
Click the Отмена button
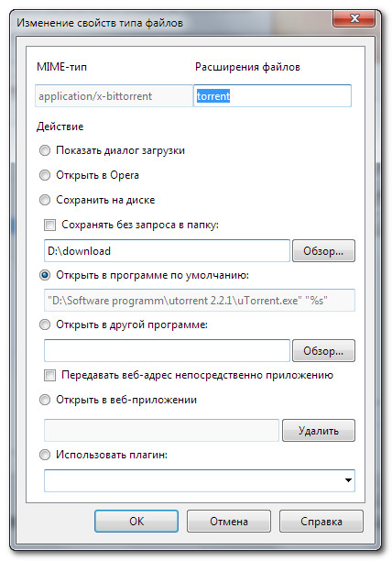pyautogui.click(x=229, y=522)
